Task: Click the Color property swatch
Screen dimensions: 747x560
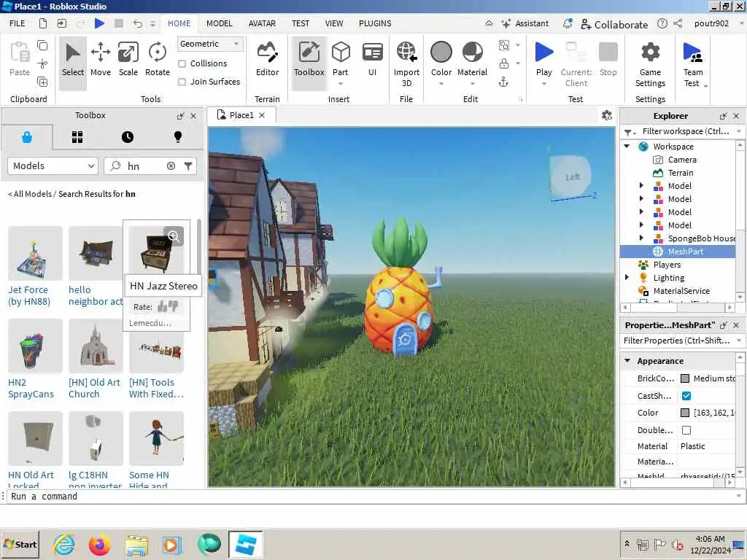Action: pyautogui.click(x=685, y=413)
